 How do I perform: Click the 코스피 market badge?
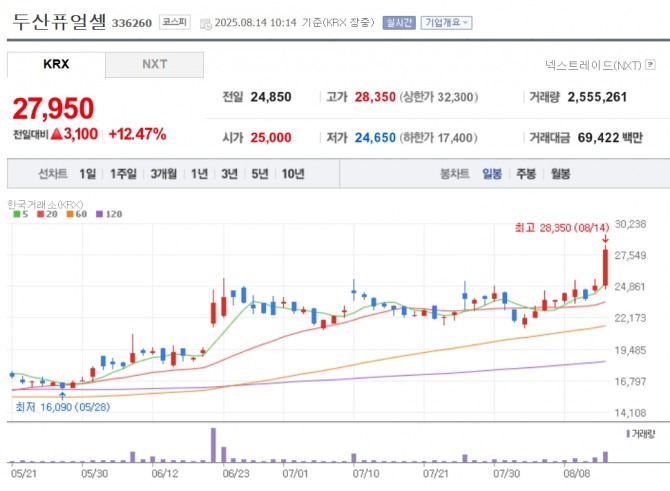pyautogui.click(x=174, y=22)
